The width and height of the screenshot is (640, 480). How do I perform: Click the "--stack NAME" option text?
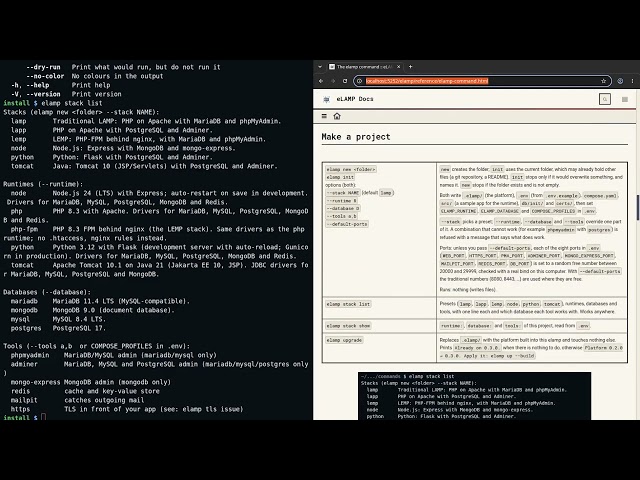343,193
